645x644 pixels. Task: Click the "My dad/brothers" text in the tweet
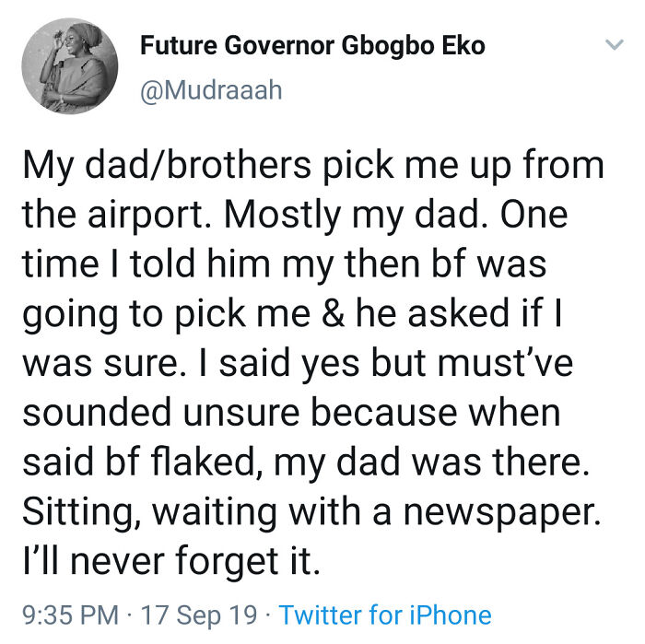point(155,166)
